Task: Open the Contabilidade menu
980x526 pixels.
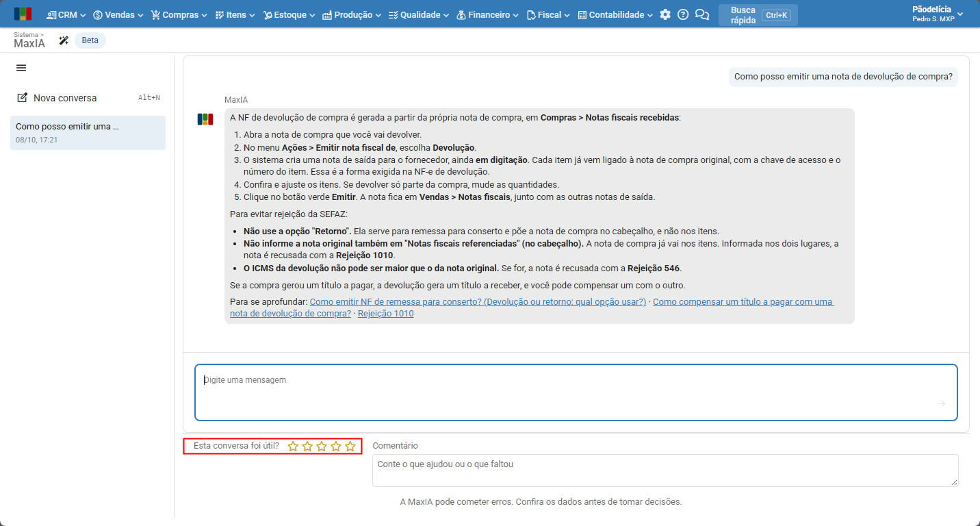Action: click(615, 14)
